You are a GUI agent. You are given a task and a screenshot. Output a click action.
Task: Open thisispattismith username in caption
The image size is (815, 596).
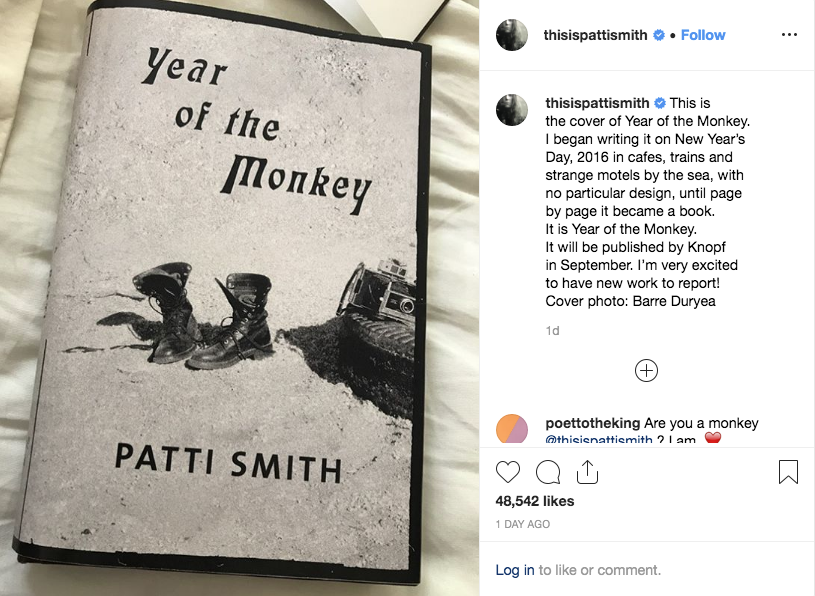pyautogui.click(x=598, y=103)
